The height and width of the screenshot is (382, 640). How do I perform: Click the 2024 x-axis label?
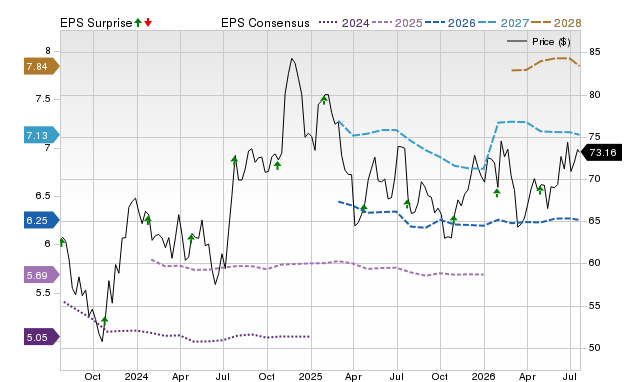pyautogui.click(x=137, y=376)
